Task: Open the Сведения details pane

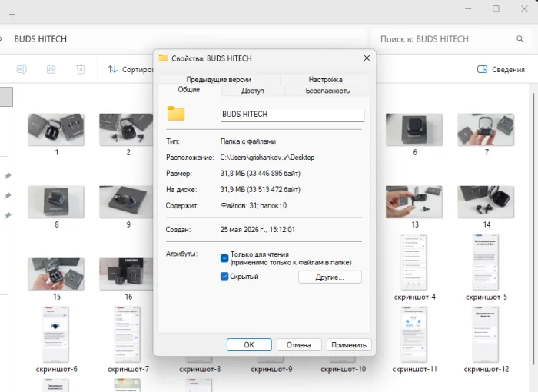Action: pos(501,70)
